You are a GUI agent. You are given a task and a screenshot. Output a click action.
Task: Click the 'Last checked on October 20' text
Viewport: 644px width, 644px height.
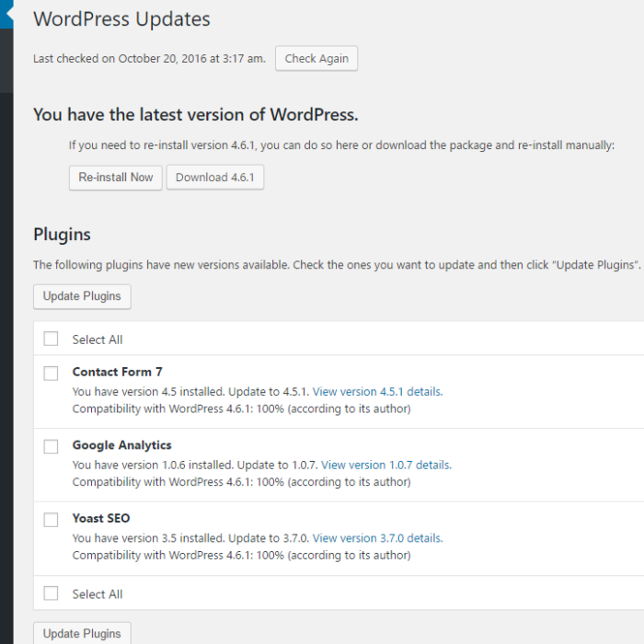[149, 59]
